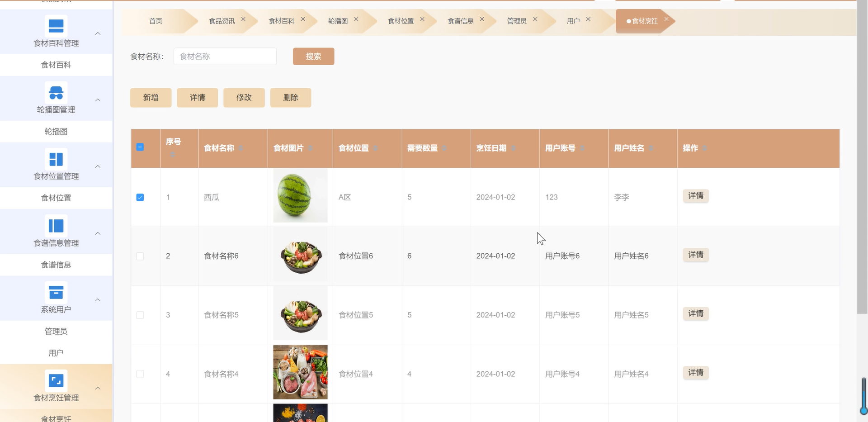Screen dimensions: 868x422
Task: Switch to the 食材百科 tab
Action: coord(282,21)
